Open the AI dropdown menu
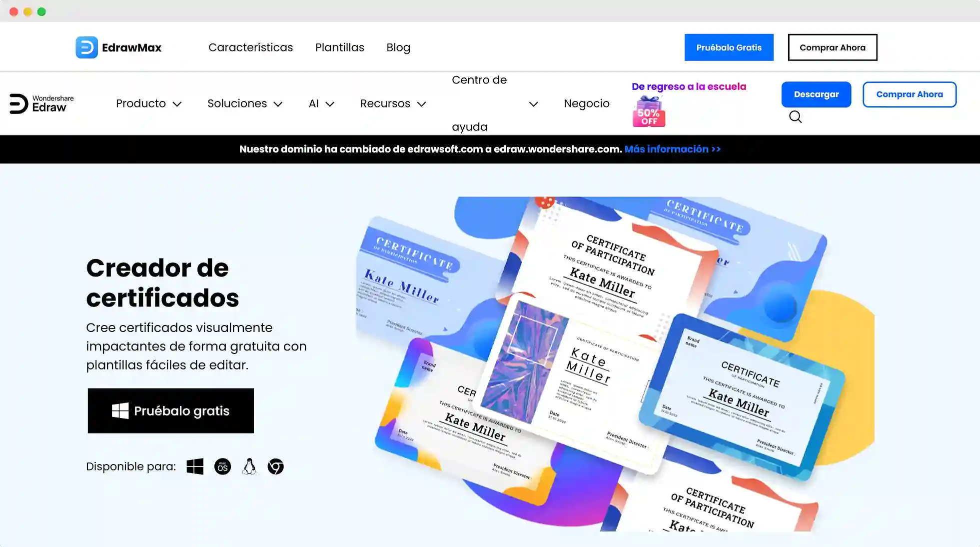Viewport: 980px width, 547px height. [x=321, y=103]
